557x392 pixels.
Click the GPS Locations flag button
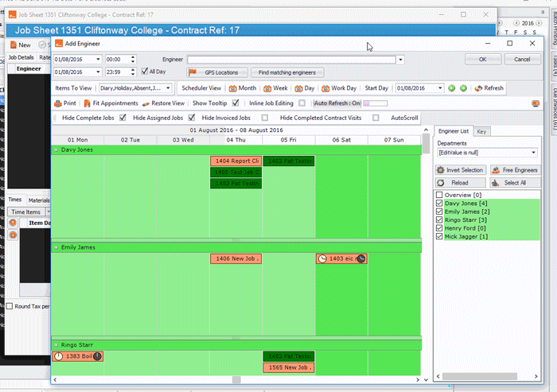pos(217,72)
